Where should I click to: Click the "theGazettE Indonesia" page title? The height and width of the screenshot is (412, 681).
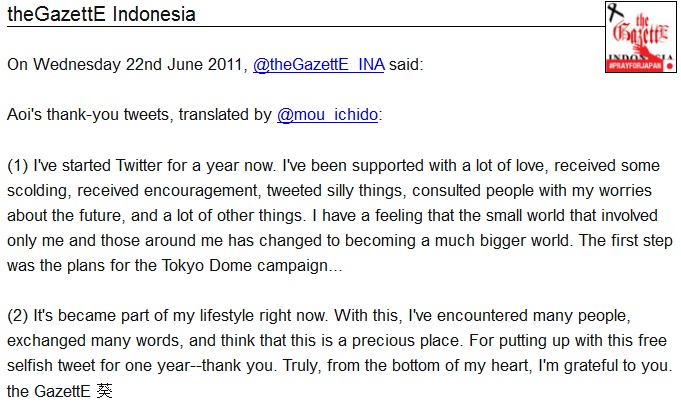tap(101, 14)
